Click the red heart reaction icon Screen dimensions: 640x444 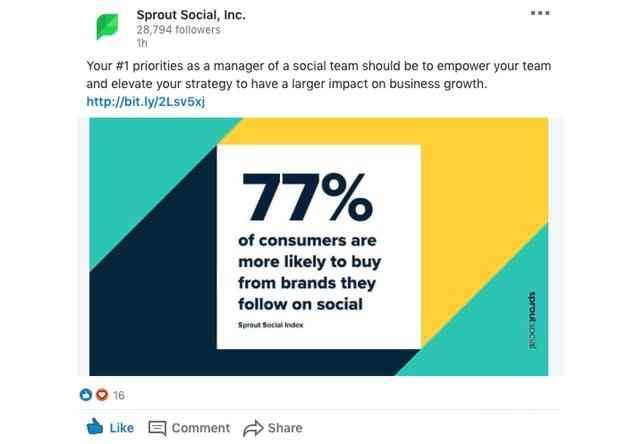point(102,395)
